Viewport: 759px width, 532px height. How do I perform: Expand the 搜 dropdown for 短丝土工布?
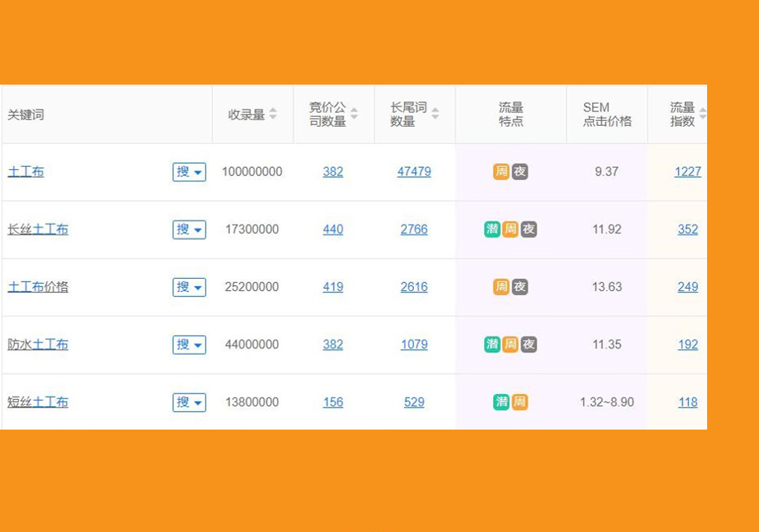click(x=189, y=403)
